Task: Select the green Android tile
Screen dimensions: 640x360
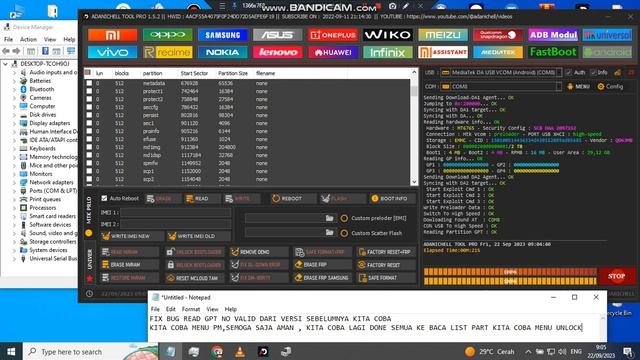Action: [607, 52]
